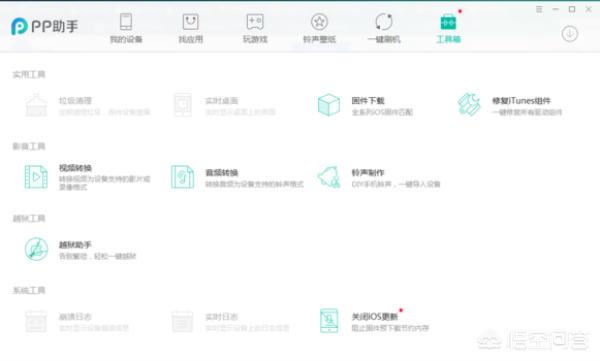The height and width of the screenshot is (361, 600).
Task: Click the 实用工具 section heading
Action: click(x=29, y=74)
